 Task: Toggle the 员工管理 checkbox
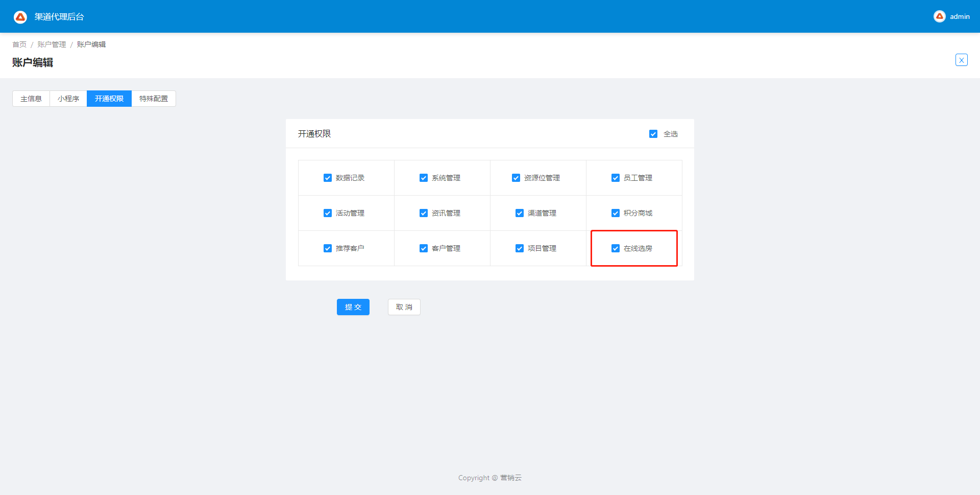coord(616,178)
